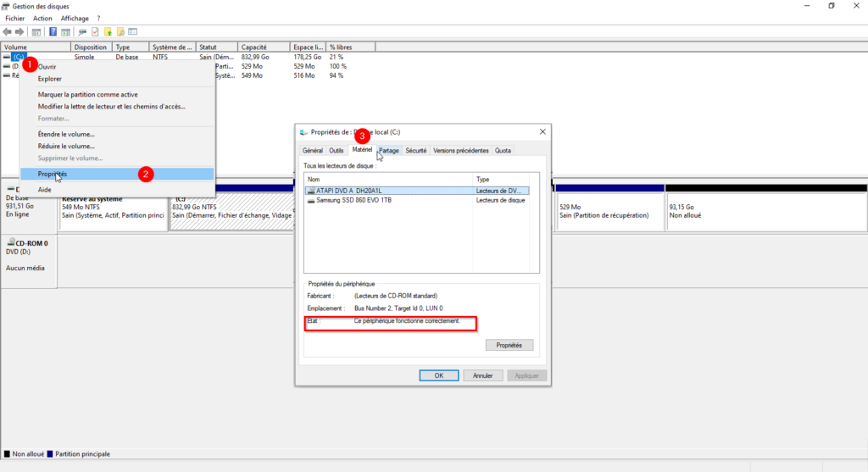Screen dimensions: 868x472
Task: Click the checkmark document toolbar icon
Action: 95,32
